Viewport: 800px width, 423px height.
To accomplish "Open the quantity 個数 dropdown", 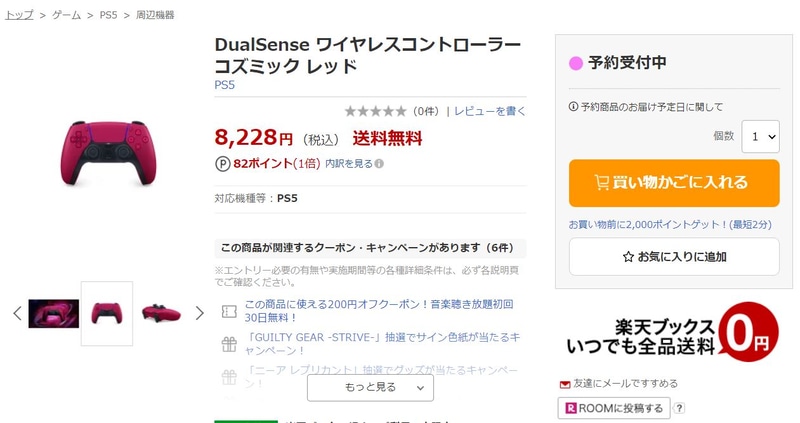I will [759, 135].
